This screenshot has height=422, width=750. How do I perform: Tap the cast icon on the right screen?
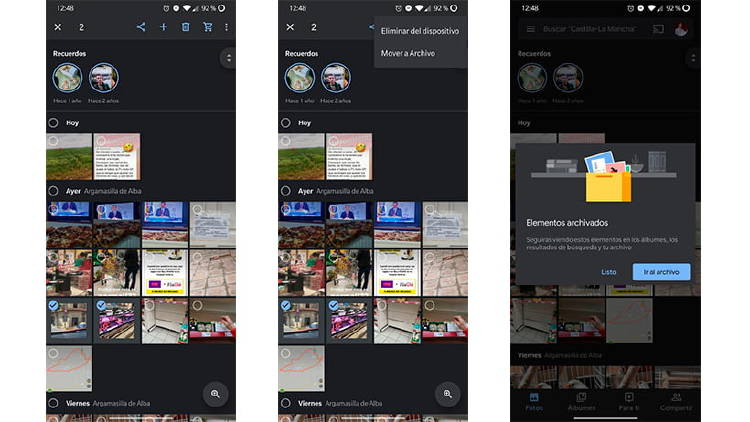[659, 29]
